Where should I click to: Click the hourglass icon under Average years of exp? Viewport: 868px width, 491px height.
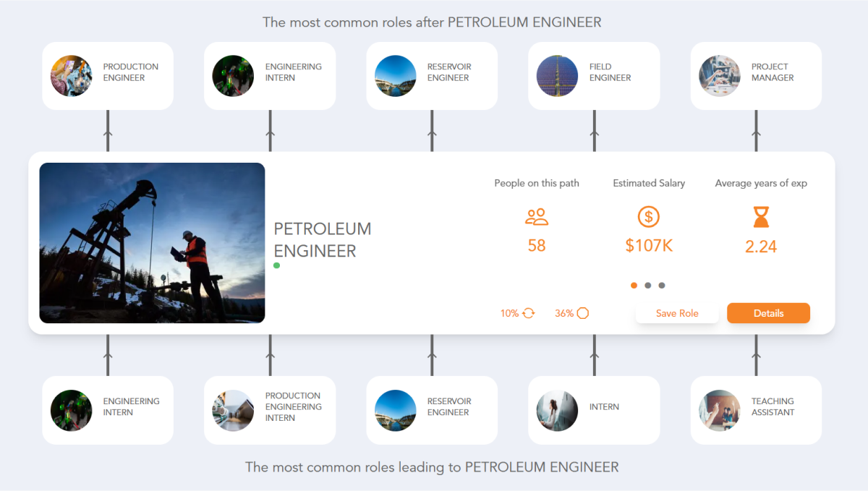click(x=760, y=216)
